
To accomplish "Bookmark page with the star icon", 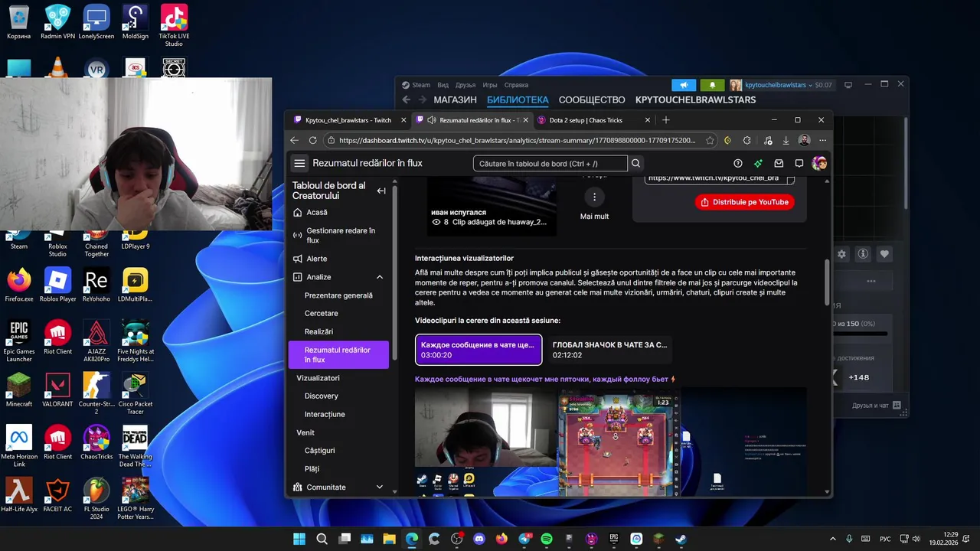I will click(x=710, y=140).
